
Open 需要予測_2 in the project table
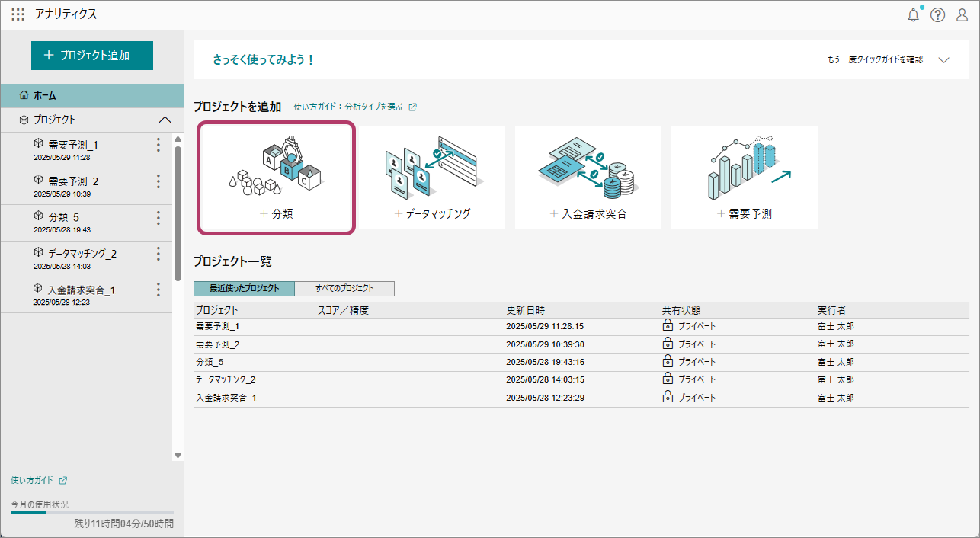(x=218, y=344)
